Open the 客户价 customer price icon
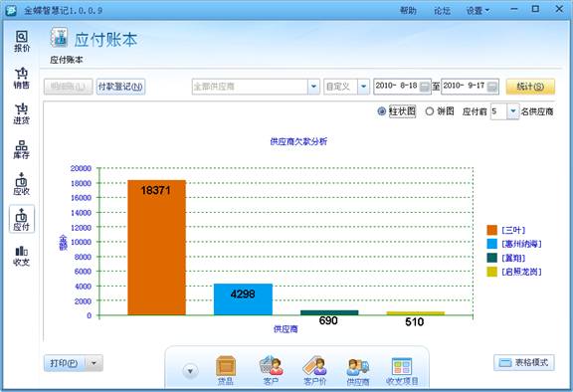 314,370
